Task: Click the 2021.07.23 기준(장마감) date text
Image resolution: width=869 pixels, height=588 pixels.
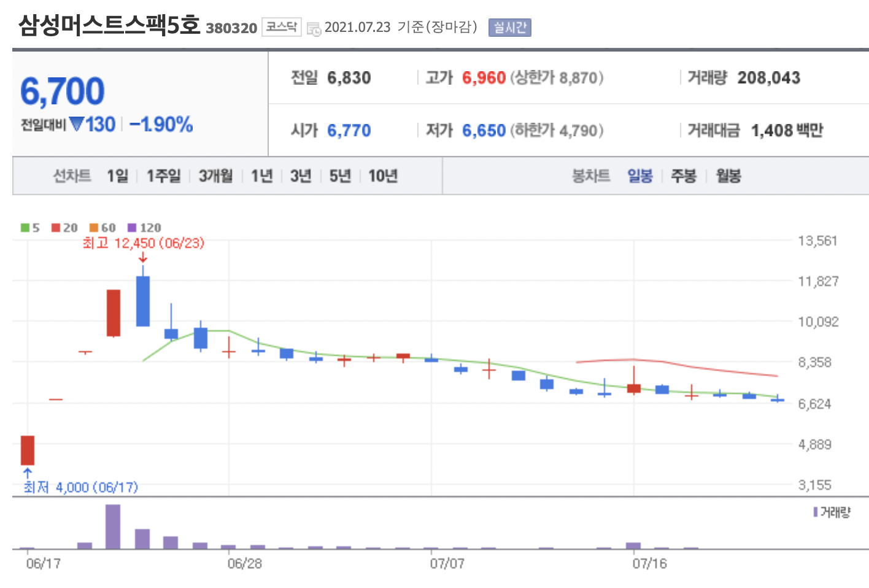Action: coord(401,28)
